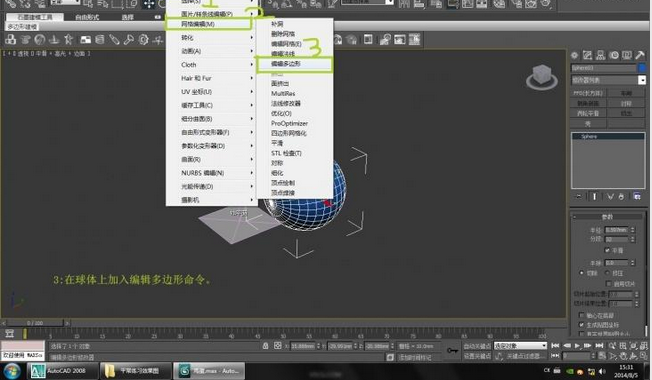Open the Free Form Deformers submenu
The height and width of the screenshot is (380, 652).
point(211,132)
